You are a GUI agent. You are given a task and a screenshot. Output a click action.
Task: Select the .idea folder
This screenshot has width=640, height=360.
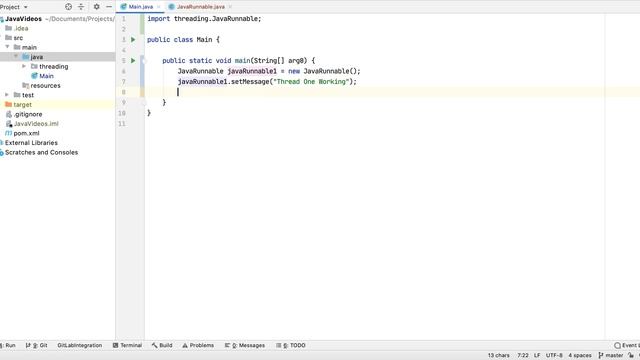[21, 28]
